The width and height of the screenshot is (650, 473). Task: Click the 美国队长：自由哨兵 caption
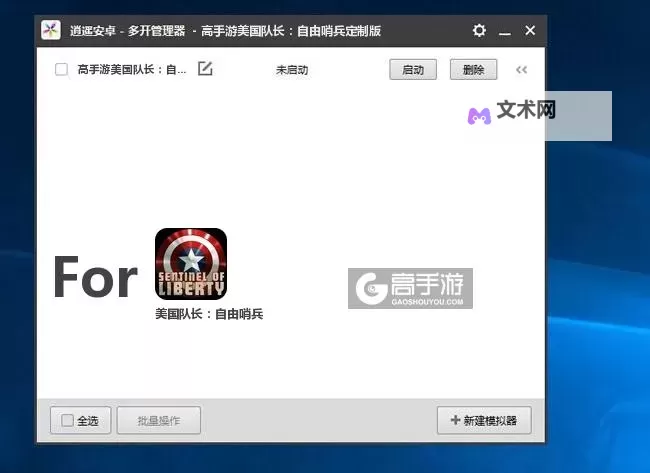209,314
